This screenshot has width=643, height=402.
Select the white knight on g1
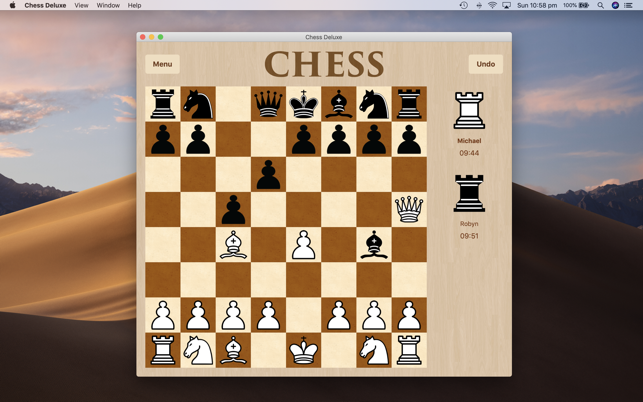374,350
